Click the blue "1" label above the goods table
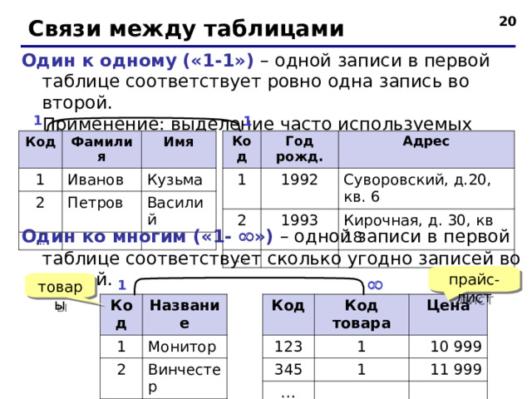The width and height of the screenshot is (532, 399). click(x=122, y=285)
